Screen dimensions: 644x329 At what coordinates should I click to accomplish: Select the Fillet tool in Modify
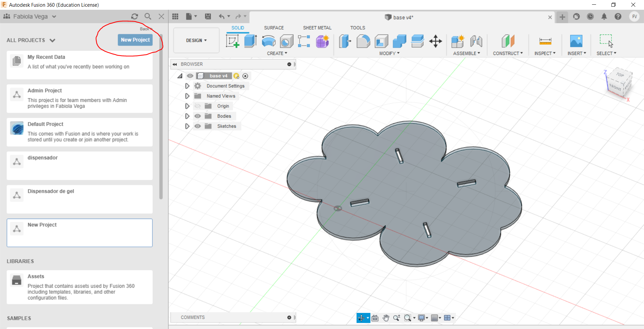point(363,41)
